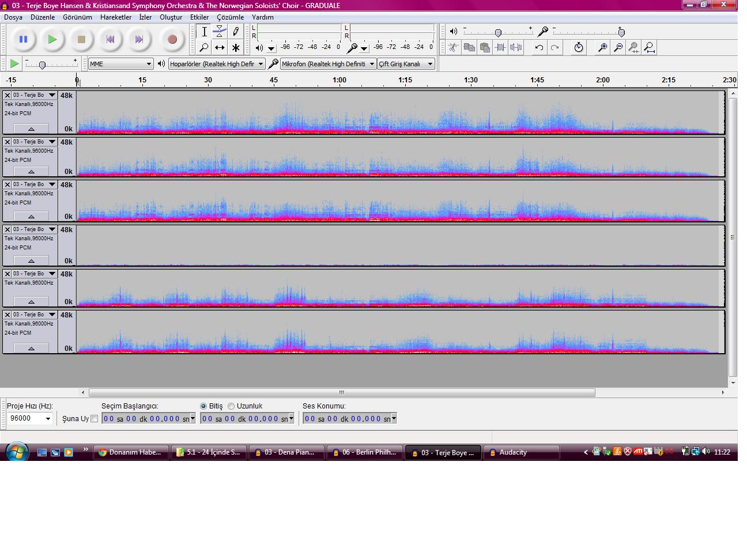The width and height of the screenshot is (747, 560).
Task: Open the topmost track's name menu
Action: (x=35, y=95)
